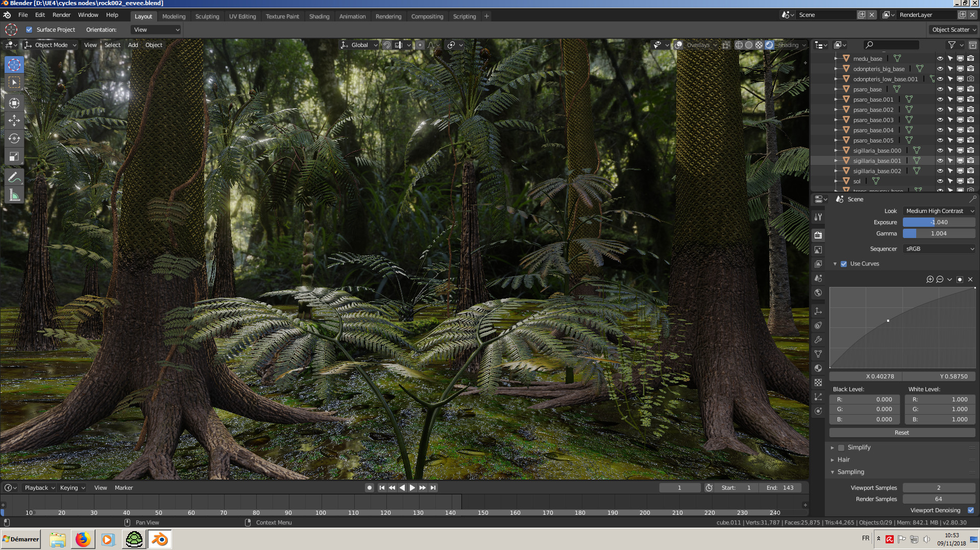980x550 pixels.
Task: Hide medu_base using its eye icon
Action: click(940, 59)
